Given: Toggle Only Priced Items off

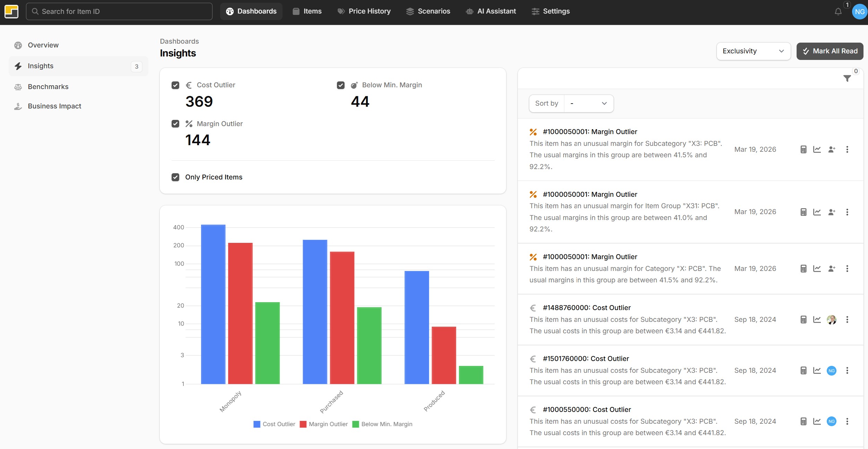Looking at the screenshot, I should click(175, 177).
